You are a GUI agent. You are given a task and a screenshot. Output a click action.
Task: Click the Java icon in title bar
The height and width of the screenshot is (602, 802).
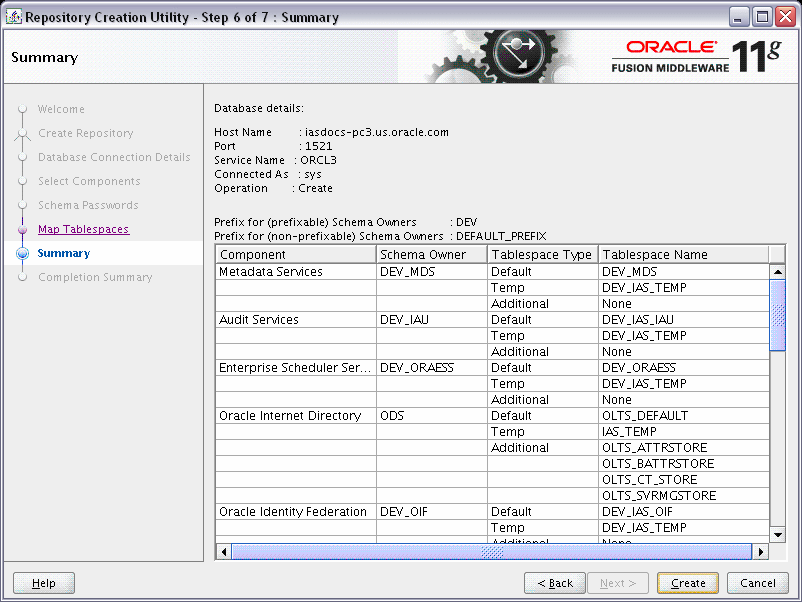(x=13, y=17)
